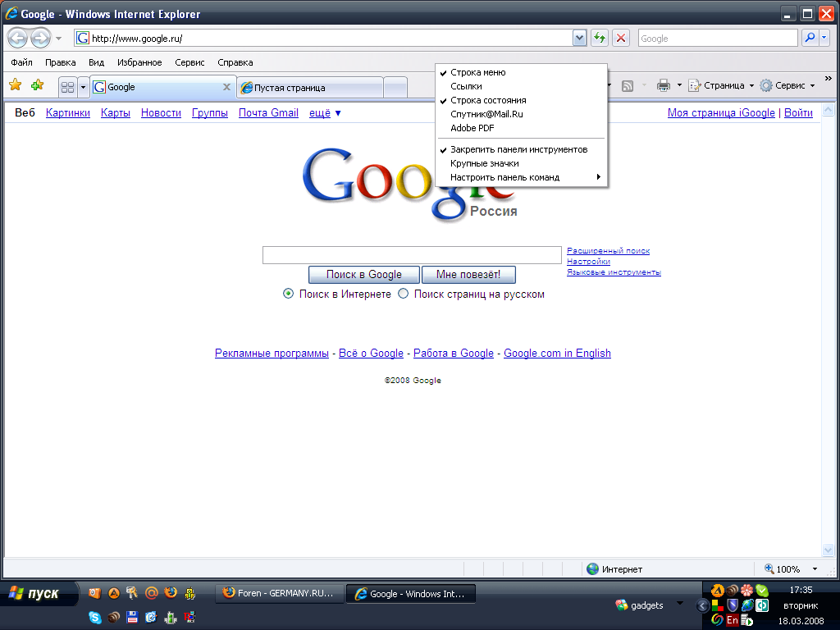840x630 pixels.
Task: Click the browser Back arrow button
Action: click(18, 38)
